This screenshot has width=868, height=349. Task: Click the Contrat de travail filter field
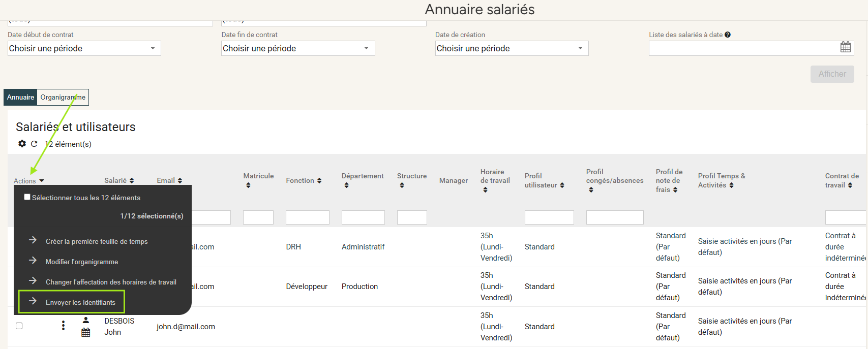(846, 217)
